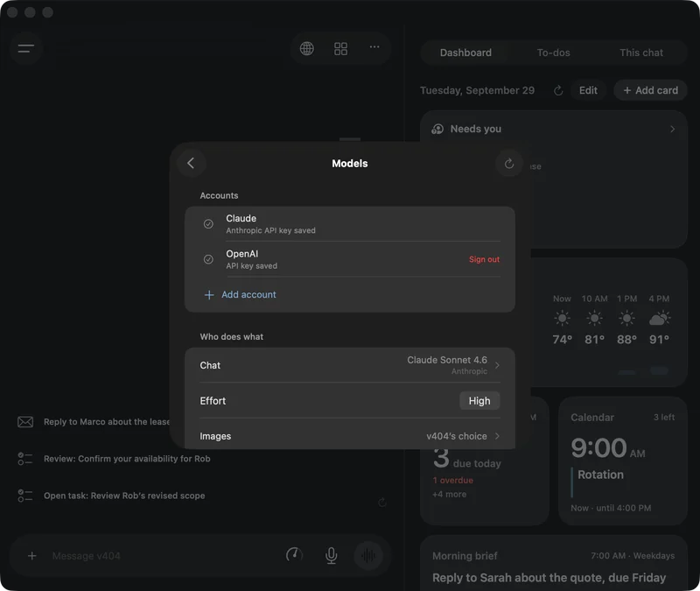Viewport: 700px width, 591px height.
Task: Switch to the To-dos tab
Action: pyautogui.click(x=554, y=53)
